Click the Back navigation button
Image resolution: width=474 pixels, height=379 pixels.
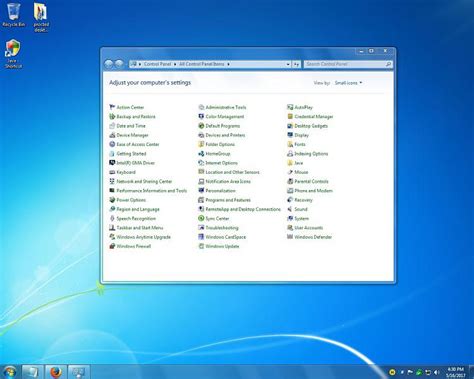pos(109,64)
